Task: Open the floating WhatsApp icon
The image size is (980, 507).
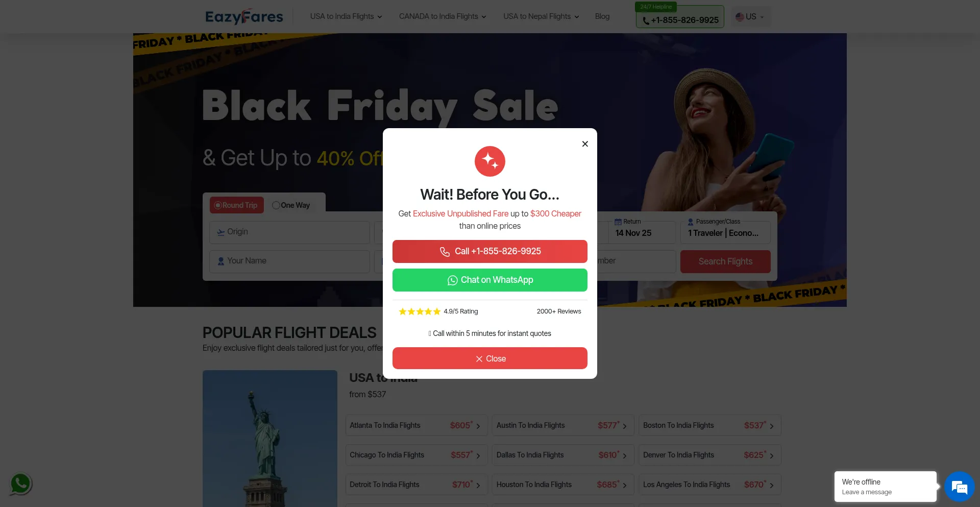Action: point(20,484)
